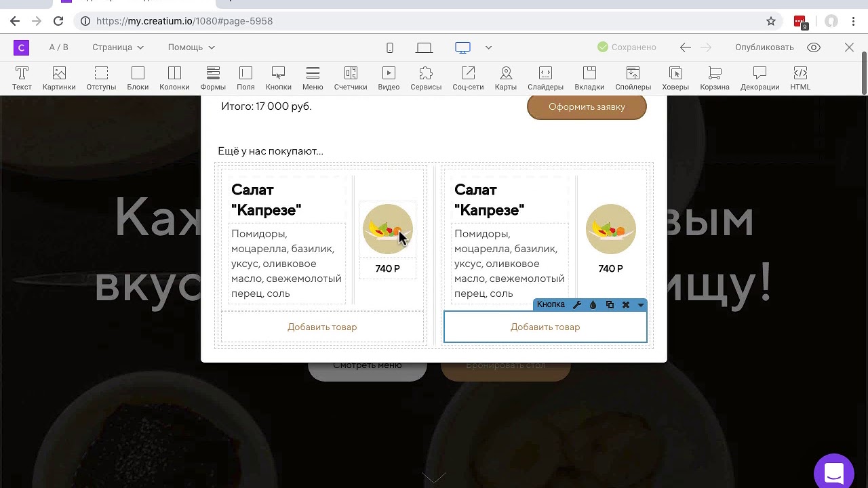This screenshot has width=868, height=488.
Task: Open the Декорации tool
Action: pyautogui.click(x=759, y=78)
